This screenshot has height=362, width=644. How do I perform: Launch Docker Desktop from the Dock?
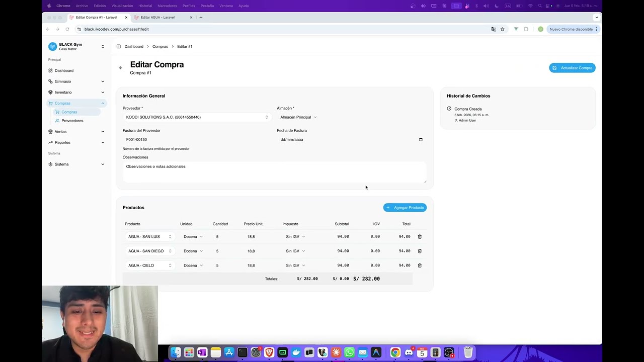[296, 352]
